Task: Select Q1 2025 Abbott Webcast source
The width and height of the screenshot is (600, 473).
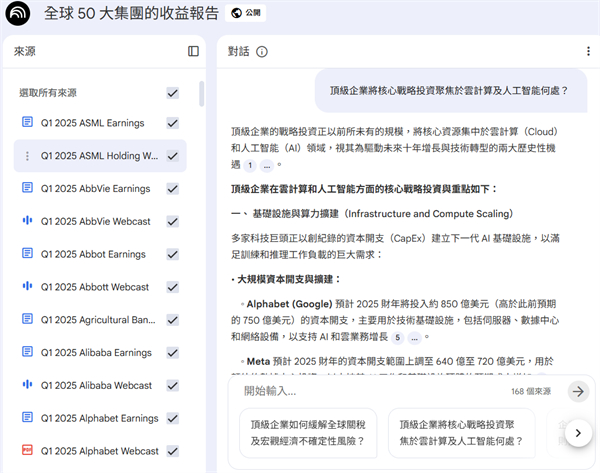Action: click(x=94, y=287)
